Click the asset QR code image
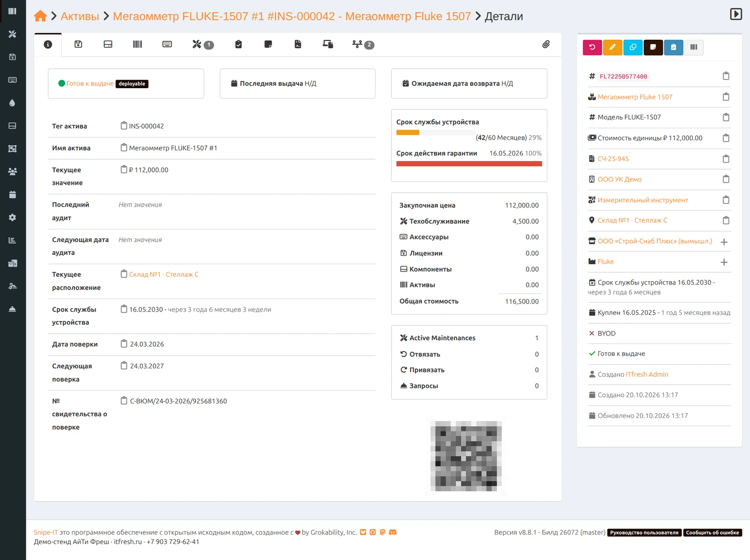This screenshot has width=750, height=560. coord(466,456)
